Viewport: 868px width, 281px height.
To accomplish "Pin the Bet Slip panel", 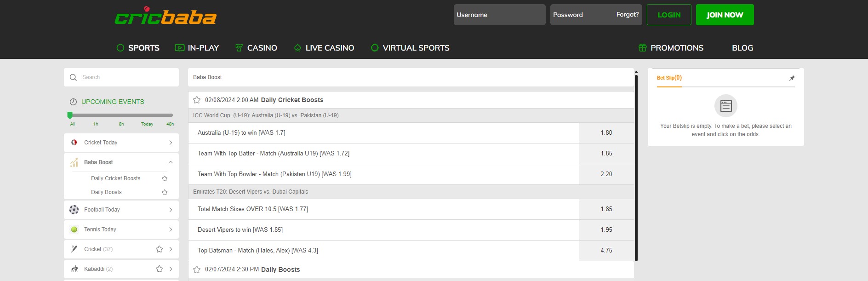I will point(792,78).
